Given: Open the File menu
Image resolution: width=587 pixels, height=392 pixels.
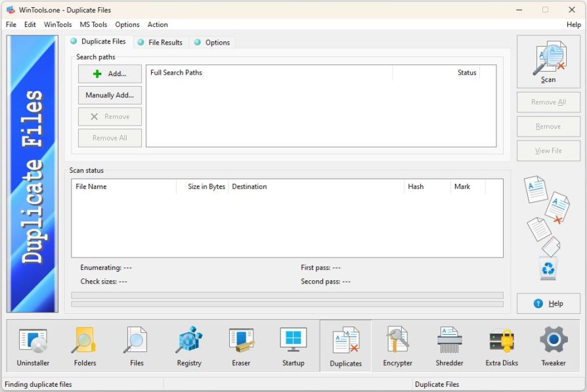Looking at the screenshot, I should coord(11,24).
